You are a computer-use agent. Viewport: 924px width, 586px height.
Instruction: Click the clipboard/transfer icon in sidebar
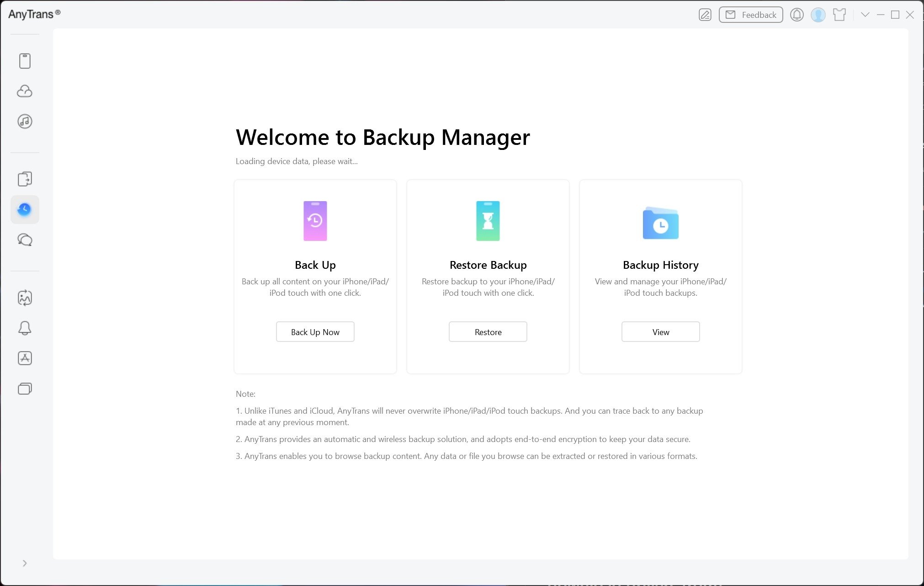25,178
